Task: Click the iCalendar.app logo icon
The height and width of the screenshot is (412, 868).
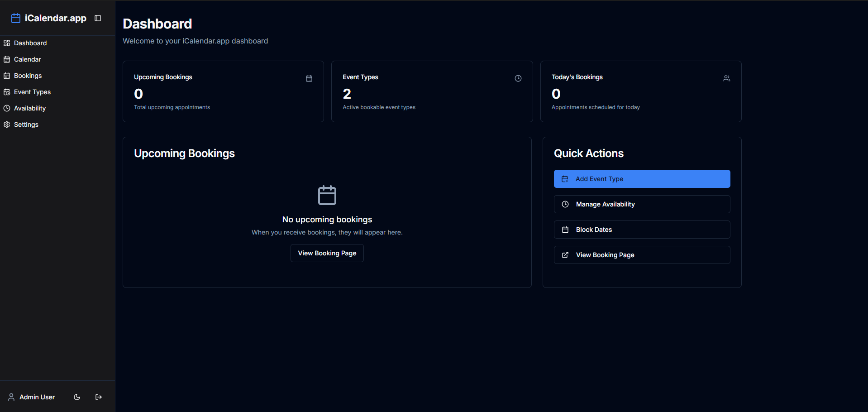Action: point(16,18)
